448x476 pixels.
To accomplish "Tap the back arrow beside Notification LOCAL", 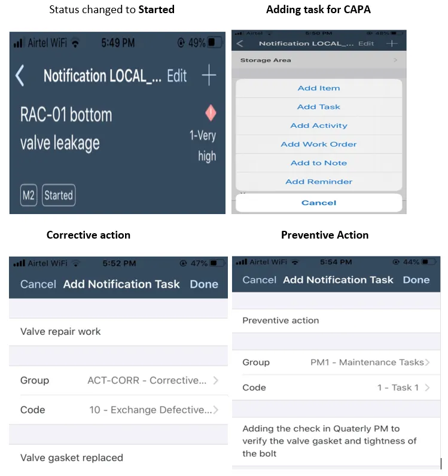I will tap(20, 76).
